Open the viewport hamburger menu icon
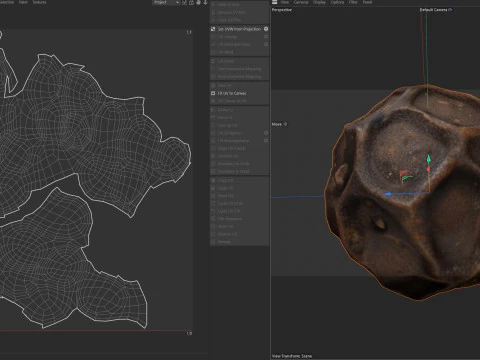The width and height of the screenshot is (480, 360). coord(274,2)
